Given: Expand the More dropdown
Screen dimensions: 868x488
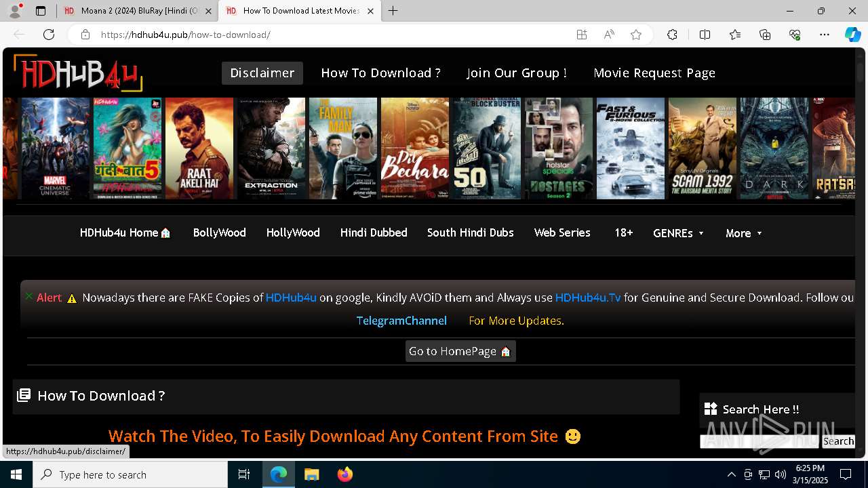Looking at the screenshot, I should (744, 232).
